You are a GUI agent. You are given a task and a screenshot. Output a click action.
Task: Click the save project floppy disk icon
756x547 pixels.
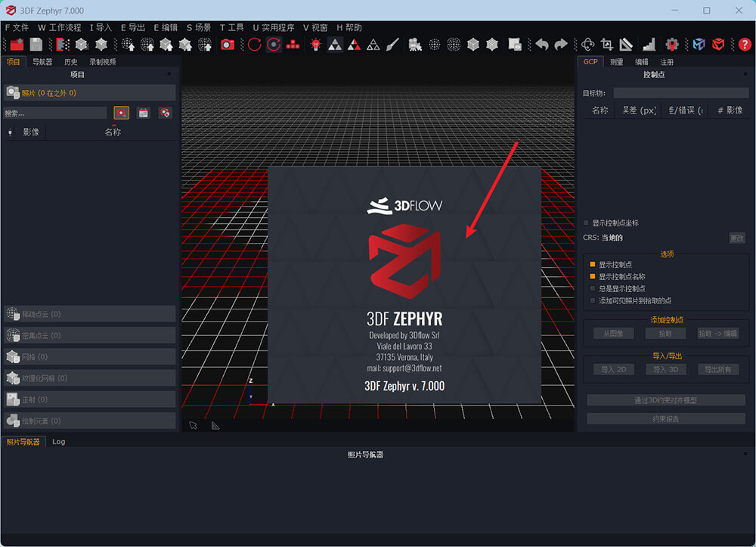click(36, 45)
